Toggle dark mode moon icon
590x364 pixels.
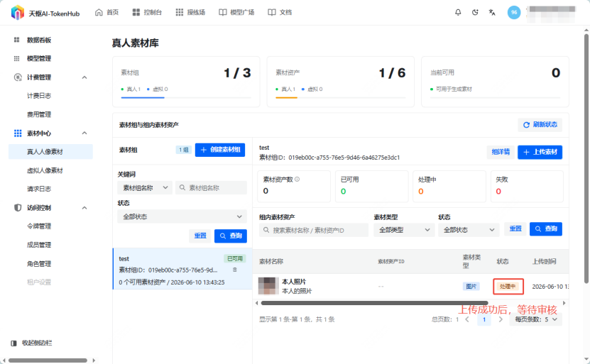coord(475,12)
